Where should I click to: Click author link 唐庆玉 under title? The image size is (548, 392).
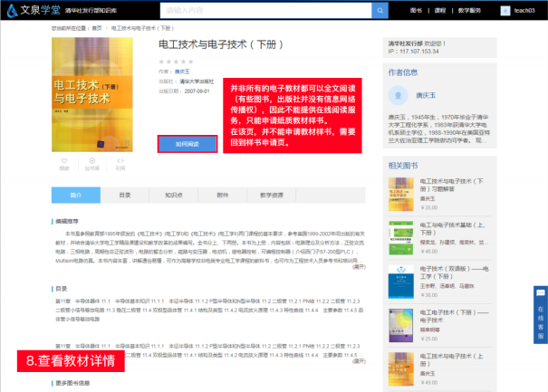(182, 71)
